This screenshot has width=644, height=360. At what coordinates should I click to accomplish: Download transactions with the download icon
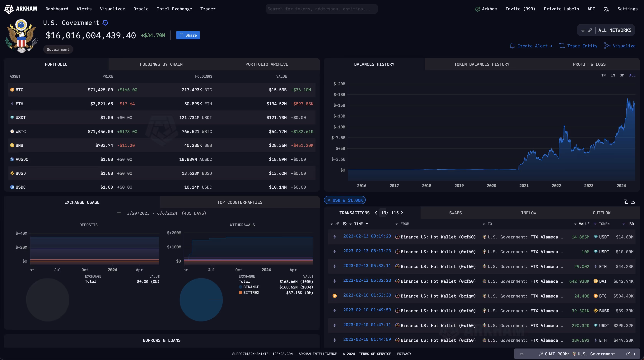coord(633,202)
